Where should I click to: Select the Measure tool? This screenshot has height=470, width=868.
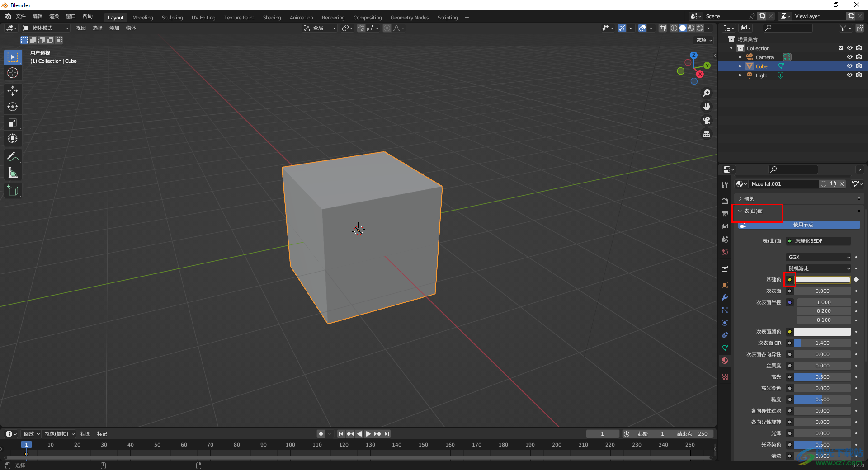point(13,173)
